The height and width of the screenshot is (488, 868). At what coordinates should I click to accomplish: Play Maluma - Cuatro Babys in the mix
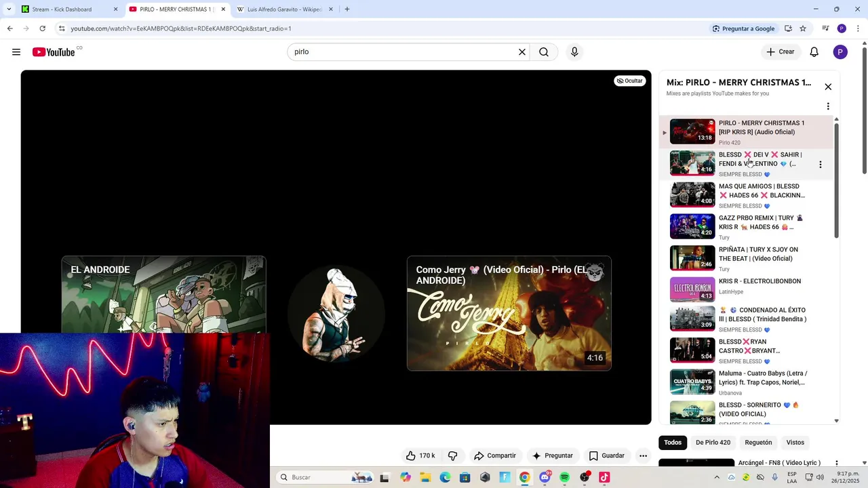(x=746, y=382)
